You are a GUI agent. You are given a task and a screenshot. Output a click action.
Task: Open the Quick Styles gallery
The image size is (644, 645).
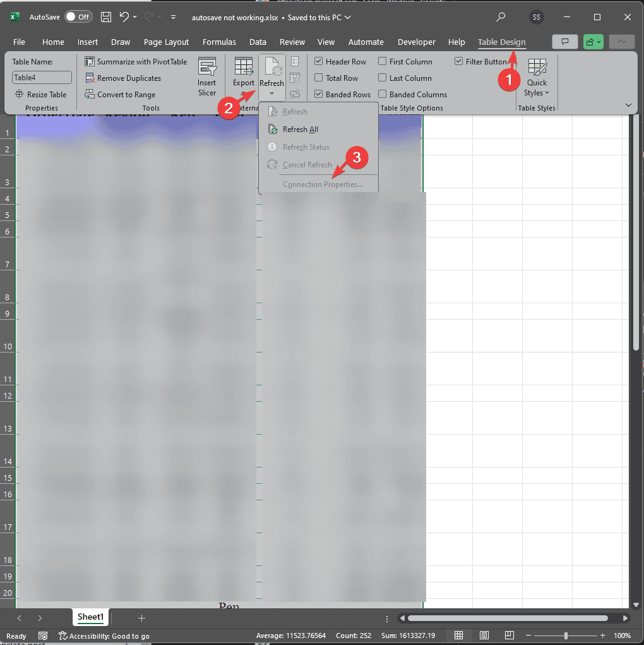click(537, 77)
